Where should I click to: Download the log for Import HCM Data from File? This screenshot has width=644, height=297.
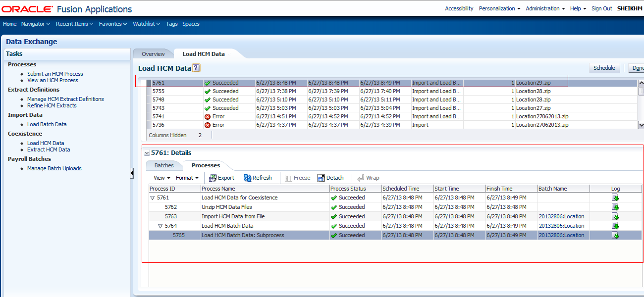click(615, 216)
